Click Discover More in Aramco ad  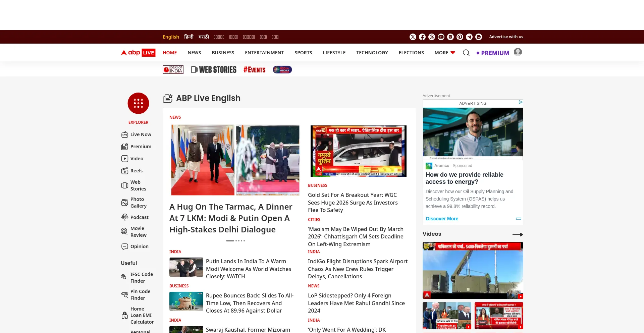pos(442,219)
